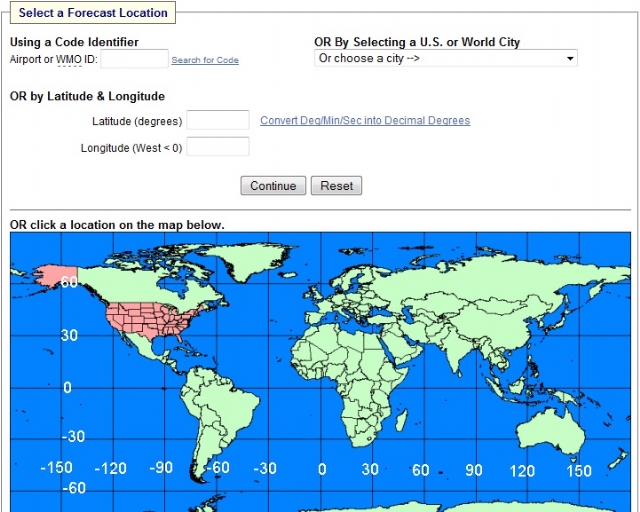Click the -150 longitude label on map
This screenshot has height=512, width=640.
click(56, 467)
